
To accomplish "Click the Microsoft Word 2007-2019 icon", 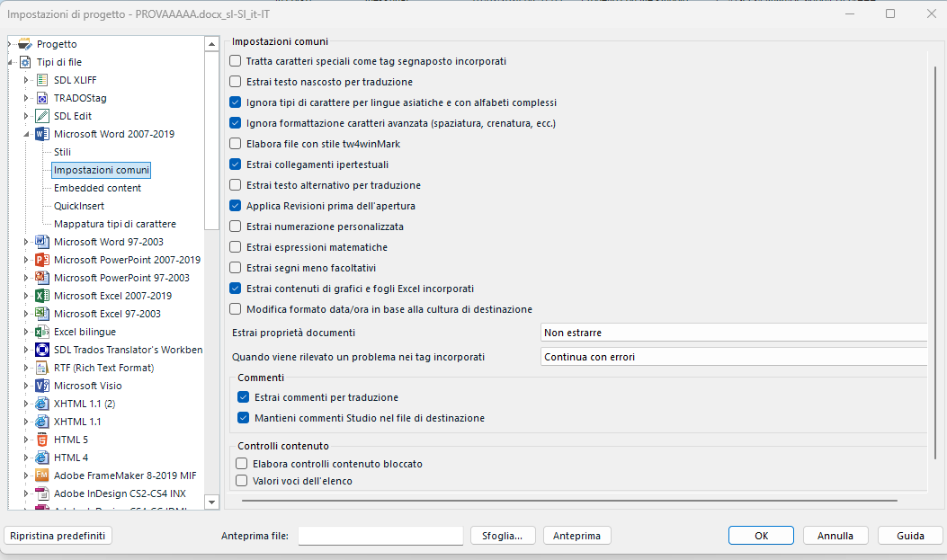I will 42,134.
